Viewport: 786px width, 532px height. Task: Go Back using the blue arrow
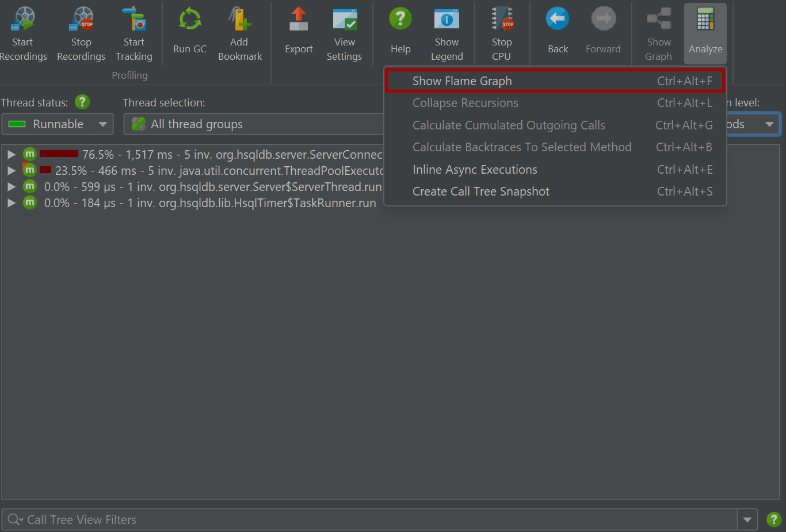(x=558, y=20)
